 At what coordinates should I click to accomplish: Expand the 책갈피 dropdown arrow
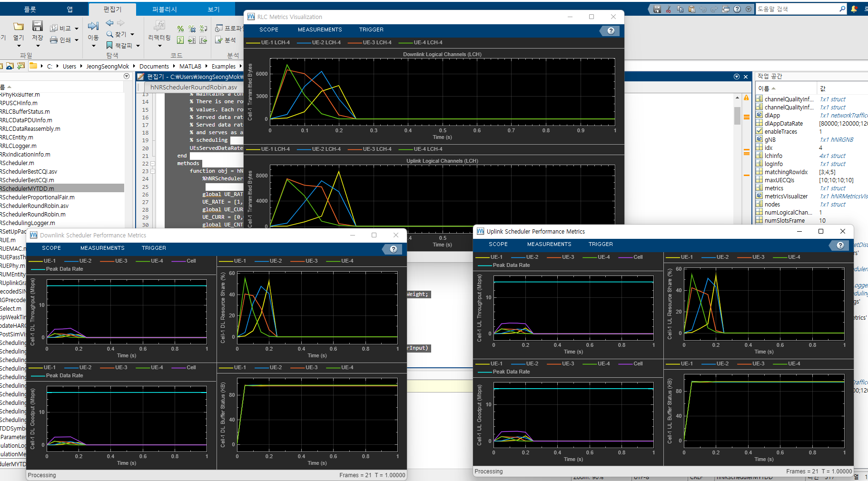[138, 46]
